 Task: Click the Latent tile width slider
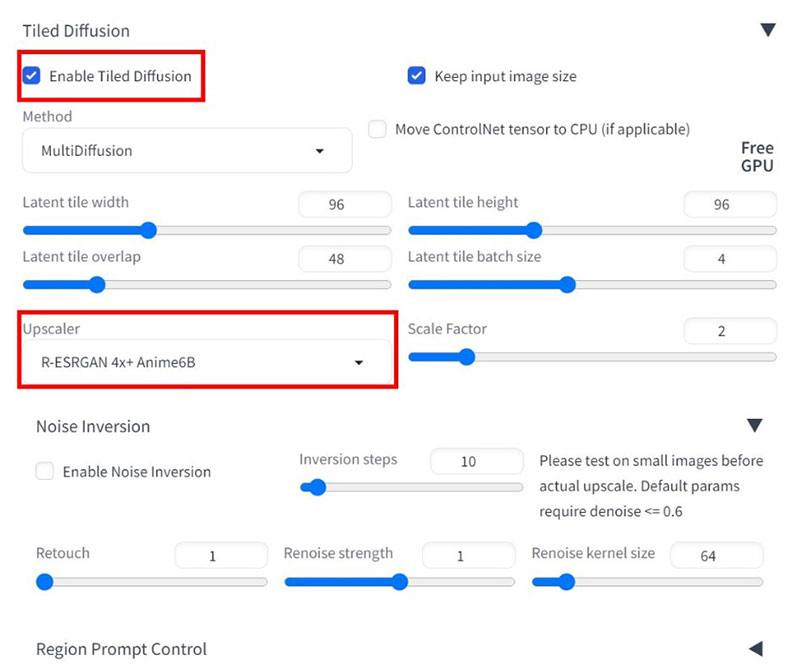(x=206, y=230)
